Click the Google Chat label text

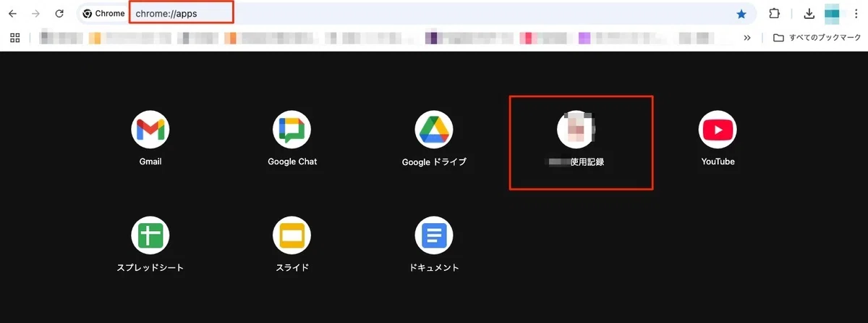point(292,161)
